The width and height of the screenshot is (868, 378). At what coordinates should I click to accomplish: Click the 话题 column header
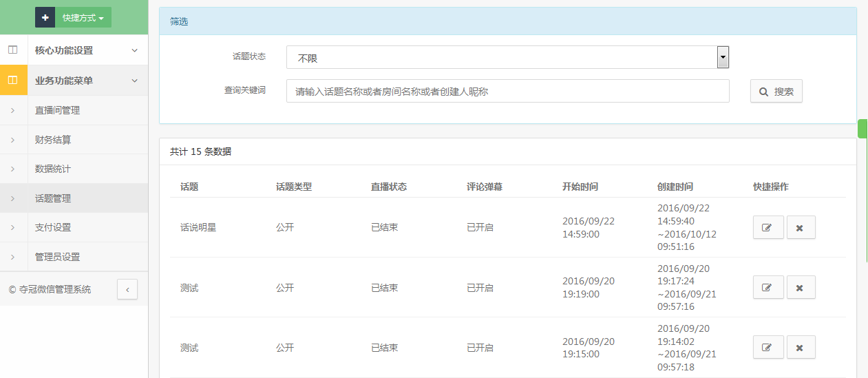[x=189, y=187]
